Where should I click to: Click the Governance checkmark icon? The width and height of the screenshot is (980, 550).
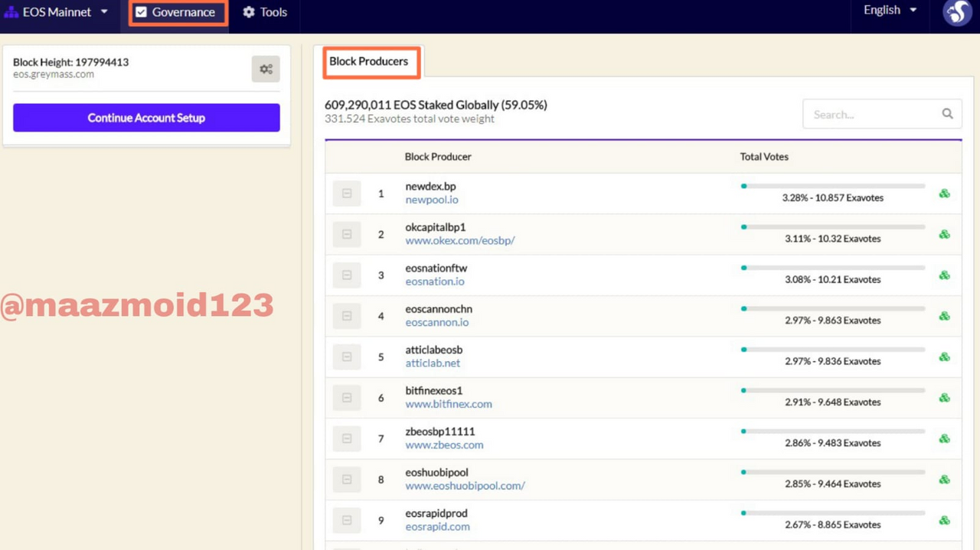(x=141, y=12)
